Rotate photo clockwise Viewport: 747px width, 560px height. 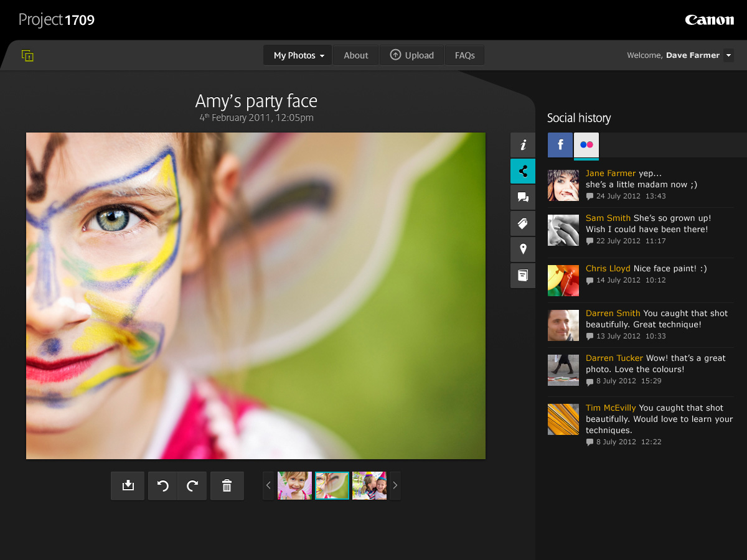click(192, 486)
